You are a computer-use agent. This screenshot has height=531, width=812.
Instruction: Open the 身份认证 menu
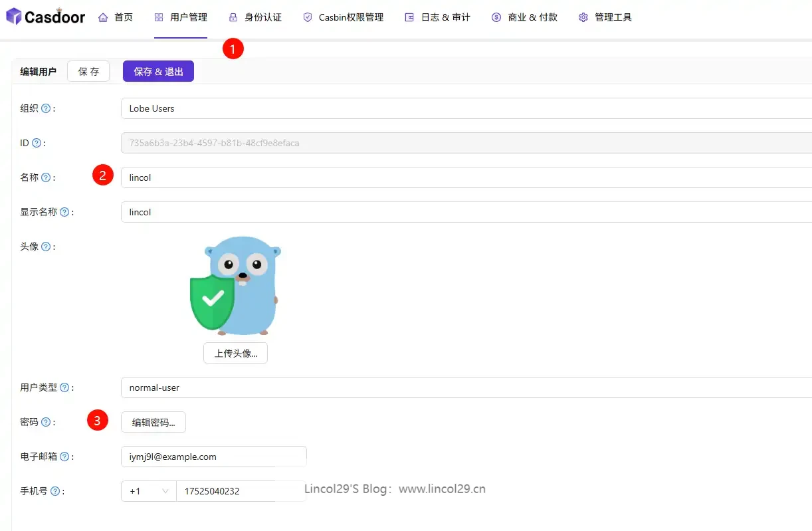click(255, 17)
